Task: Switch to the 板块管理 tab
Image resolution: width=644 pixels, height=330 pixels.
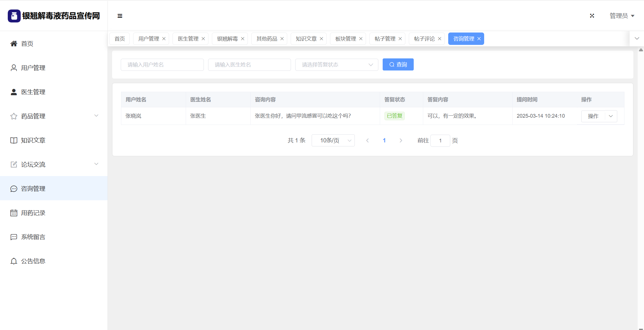Action: 345,39
